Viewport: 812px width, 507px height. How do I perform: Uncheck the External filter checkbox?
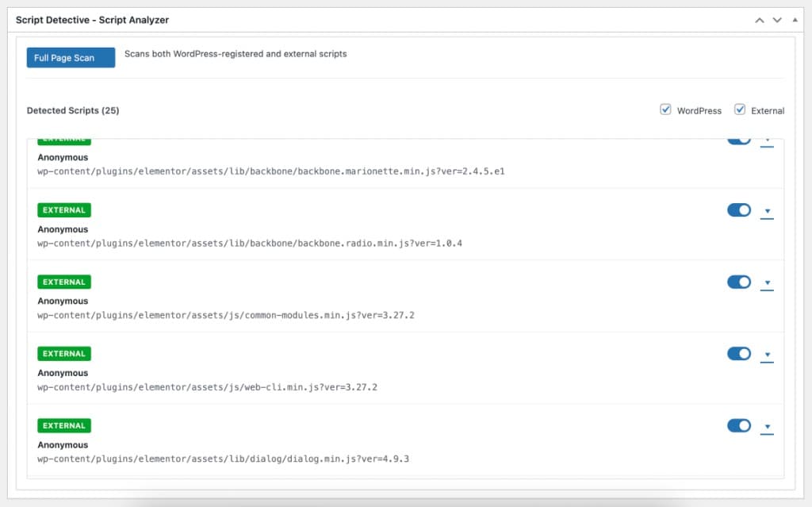click(740, 110)
